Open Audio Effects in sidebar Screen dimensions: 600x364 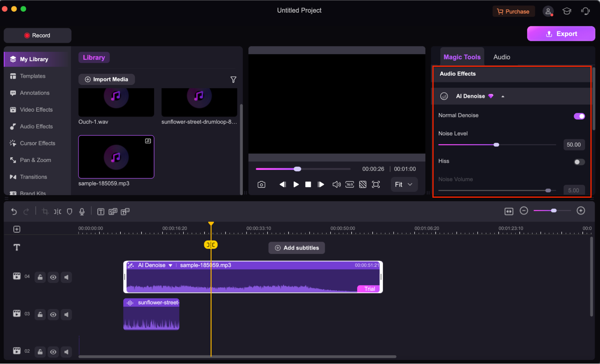(36, 126)
